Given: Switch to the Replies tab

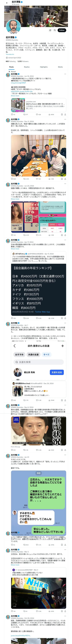Looking at the screenshot, I should 27,67.
